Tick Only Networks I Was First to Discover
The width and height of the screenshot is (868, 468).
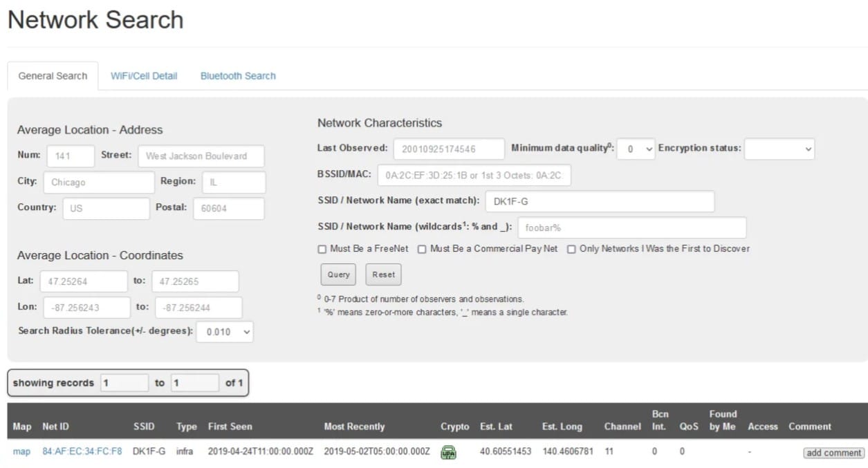[x=571, y=249]
